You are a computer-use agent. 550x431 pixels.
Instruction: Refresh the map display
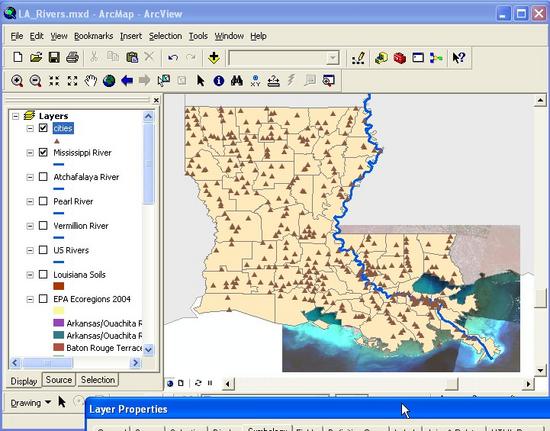198,383
